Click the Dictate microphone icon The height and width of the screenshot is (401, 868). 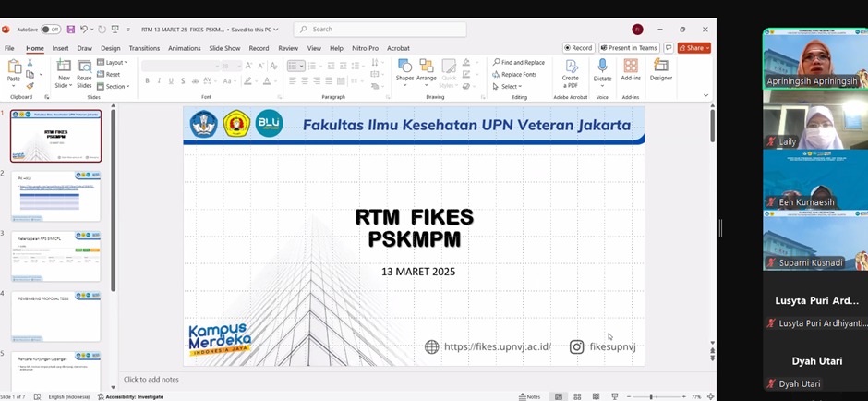tap(602, 67)
